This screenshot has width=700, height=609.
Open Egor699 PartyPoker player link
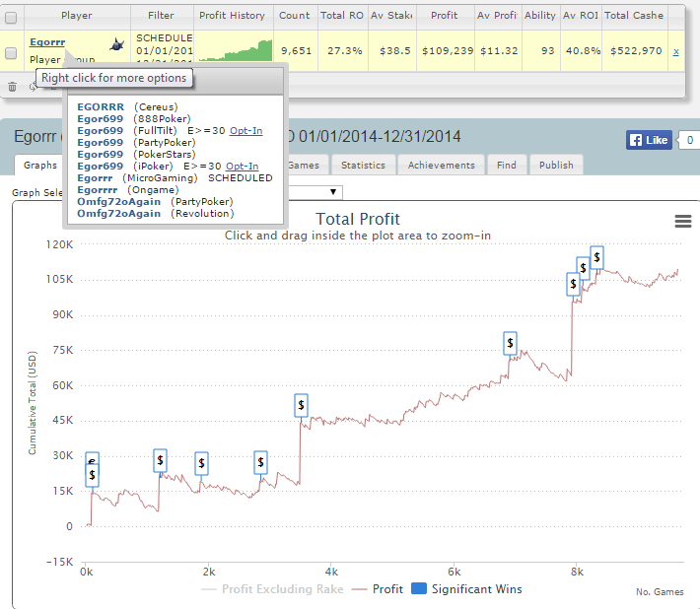(x=100, y=142)
